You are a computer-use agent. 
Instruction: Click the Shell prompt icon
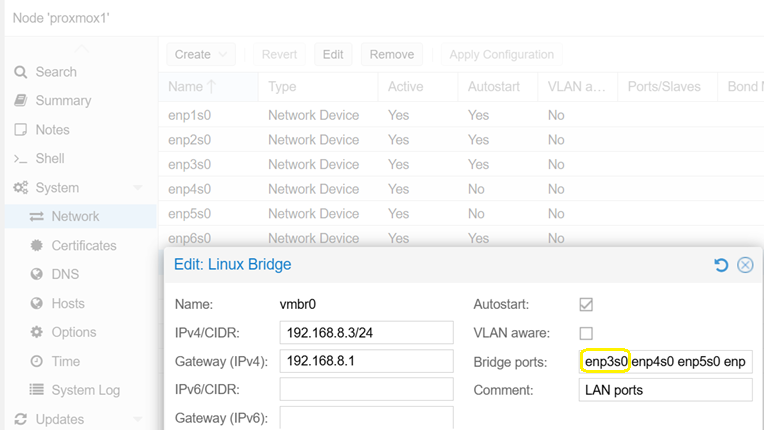[x=21, y=159]
